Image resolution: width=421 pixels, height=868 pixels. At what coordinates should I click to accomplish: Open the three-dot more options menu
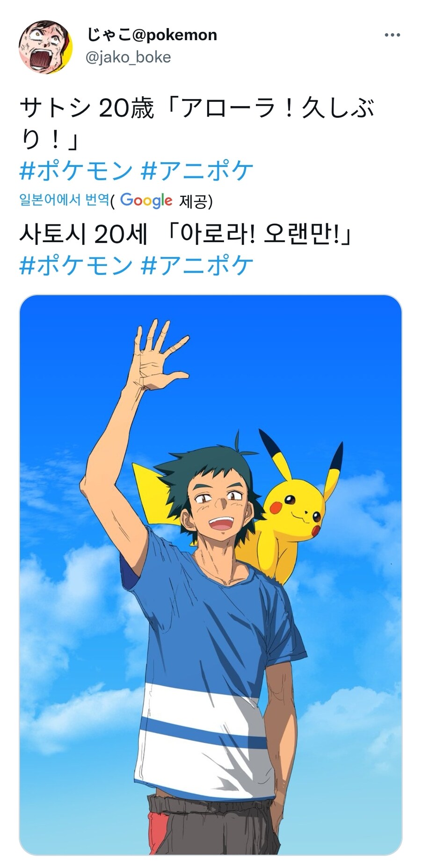tap(392, 35)
